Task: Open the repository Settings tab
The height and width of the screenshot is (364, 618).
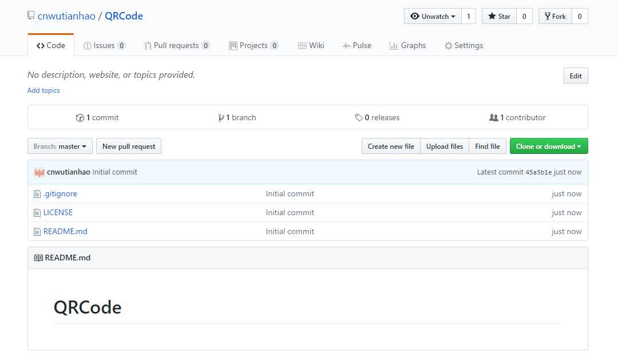Action: coord(463,45)
